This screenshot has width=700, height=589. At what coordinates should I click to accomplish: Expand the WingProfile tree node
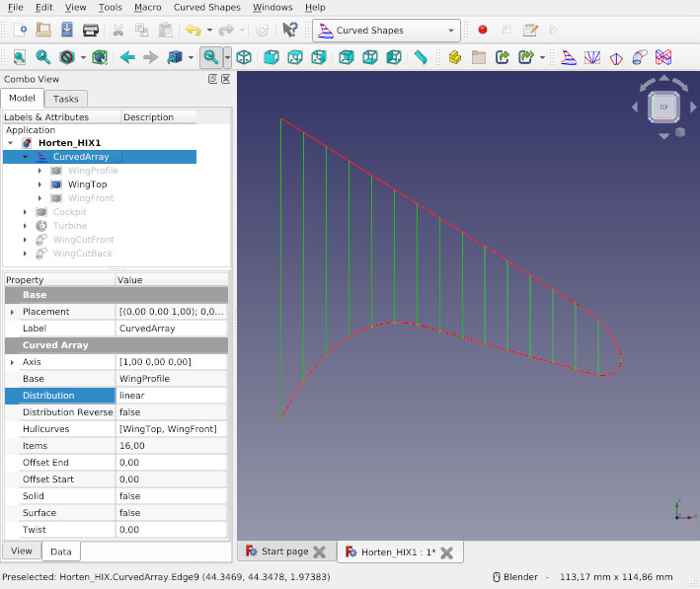(39, 171)
